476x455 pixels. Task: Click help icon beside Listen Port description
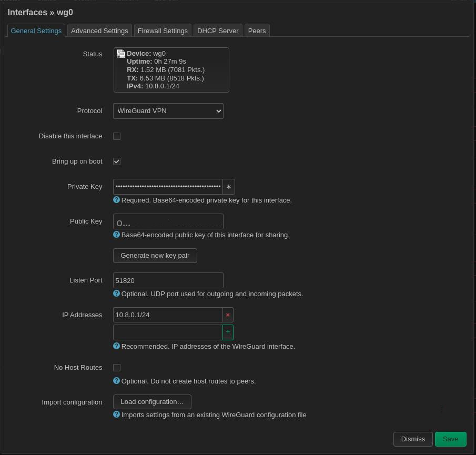click(x=116, y=294)
